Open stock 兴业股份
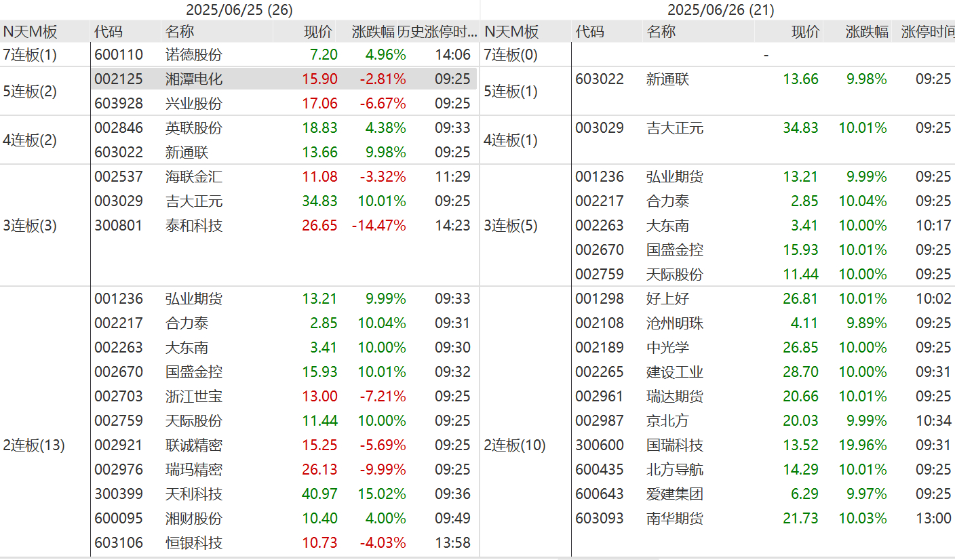The image size is (955, 560). click(194, 104)
